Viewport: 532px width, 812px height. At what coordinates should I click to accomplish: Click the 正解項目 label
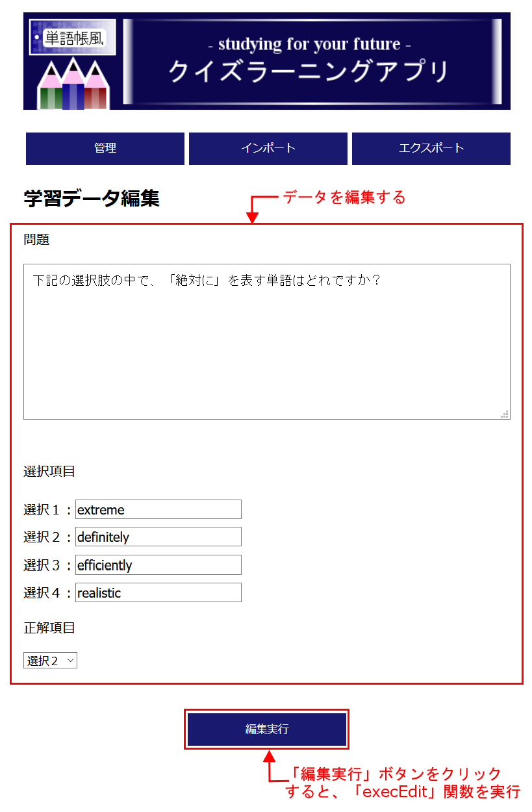tap(49, 628)
